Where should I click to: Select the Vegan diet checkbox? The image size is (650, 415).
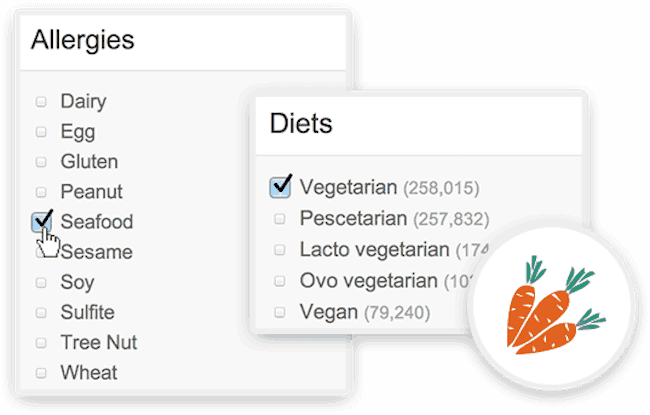(x=280, y=312)
